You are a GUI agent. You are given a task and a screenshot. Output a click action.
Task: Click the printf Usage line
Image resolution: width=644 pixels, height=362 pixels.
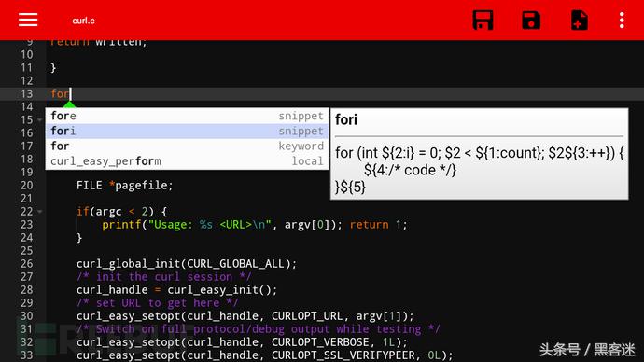click(x=254, y=225)
